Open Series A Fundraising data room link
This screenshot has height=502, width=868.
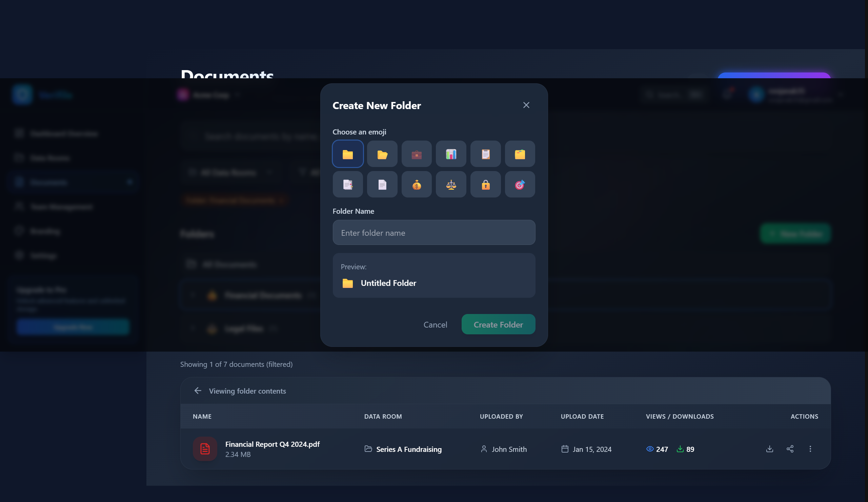pos(408,449)
